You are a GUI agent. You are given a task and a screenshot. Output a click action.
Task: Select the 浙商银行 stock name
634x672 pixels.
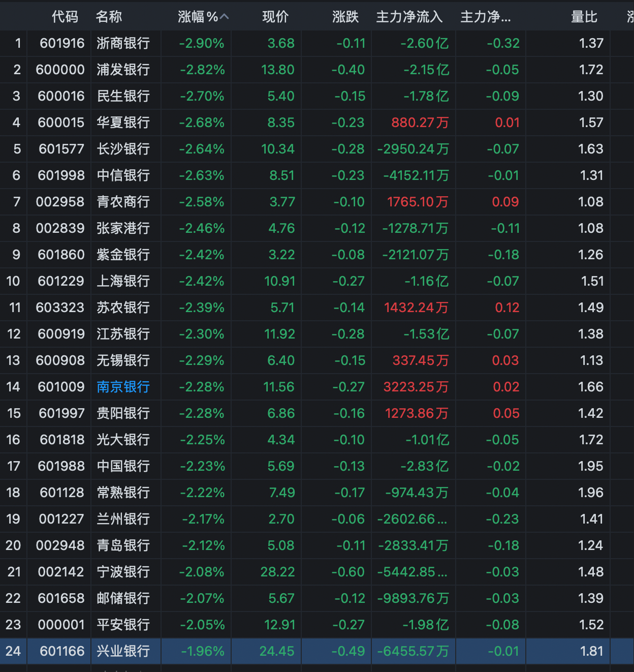click(x=122, y=43)
